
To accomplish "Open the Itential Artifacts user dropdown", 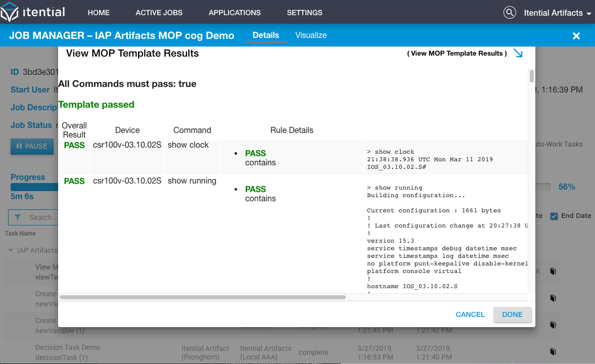I will coord(557,13).
